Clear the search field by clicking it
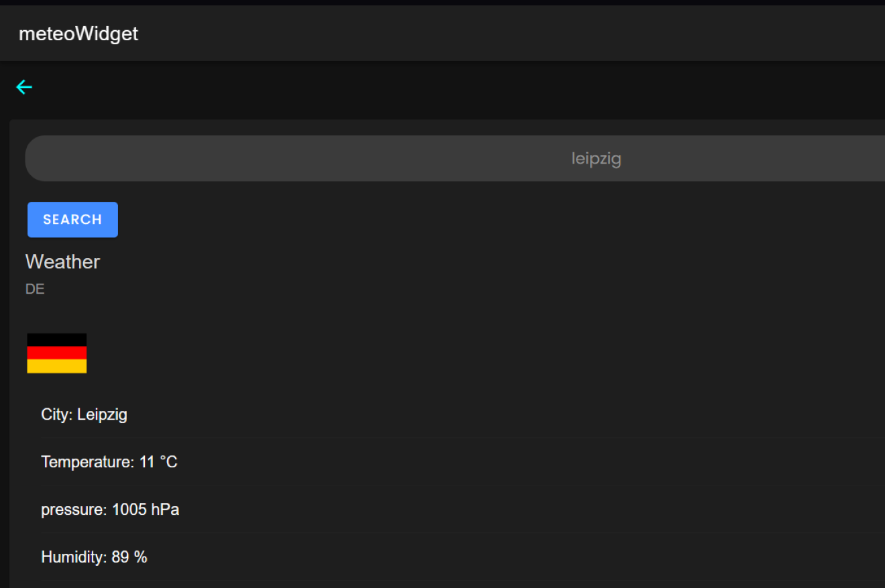Screen dimensions: 885x588 click(x=442, y=158)
